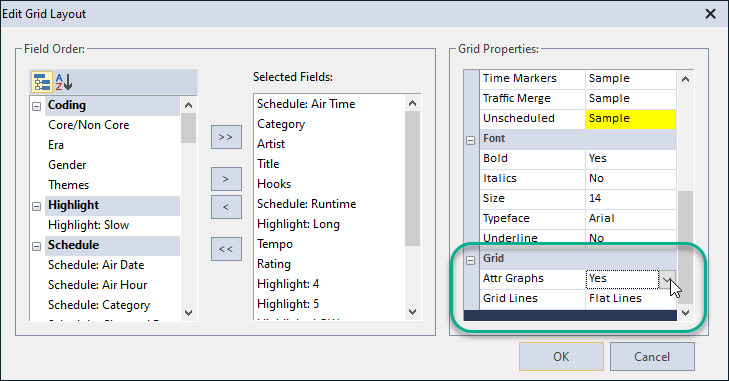
Task: Select the Core/Non Core field
Action: [89, 125]
